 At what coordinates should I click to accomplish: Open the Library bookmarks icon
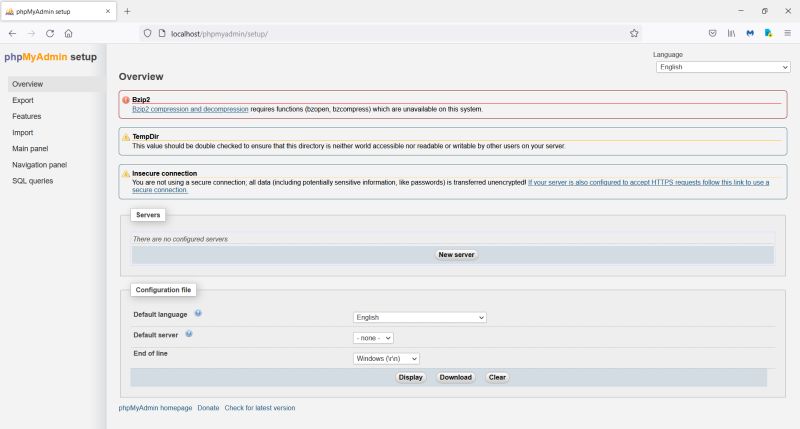(x=731, y=34)
